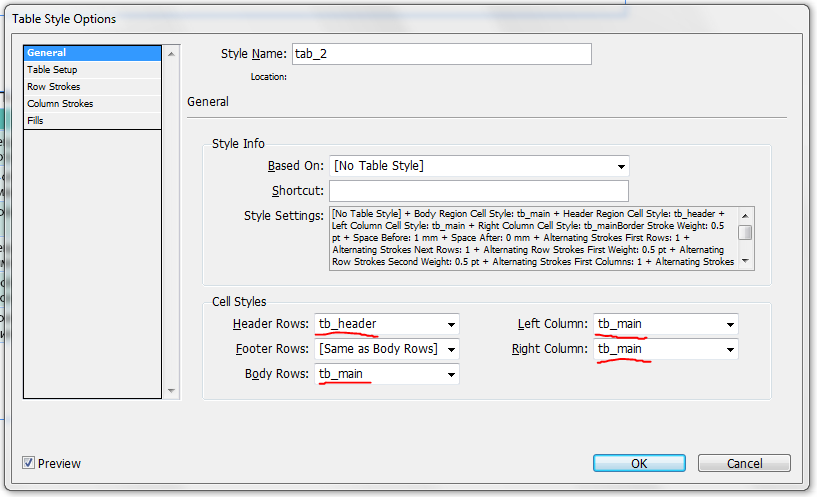Focus the Shortcut input field

click(478, 191)
